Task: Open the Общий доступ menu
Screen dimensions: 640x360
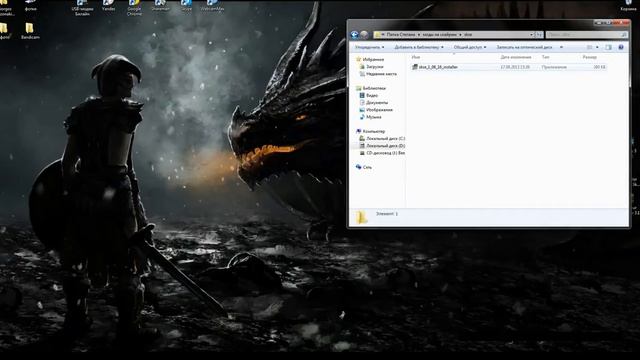Action: point(470,47)
